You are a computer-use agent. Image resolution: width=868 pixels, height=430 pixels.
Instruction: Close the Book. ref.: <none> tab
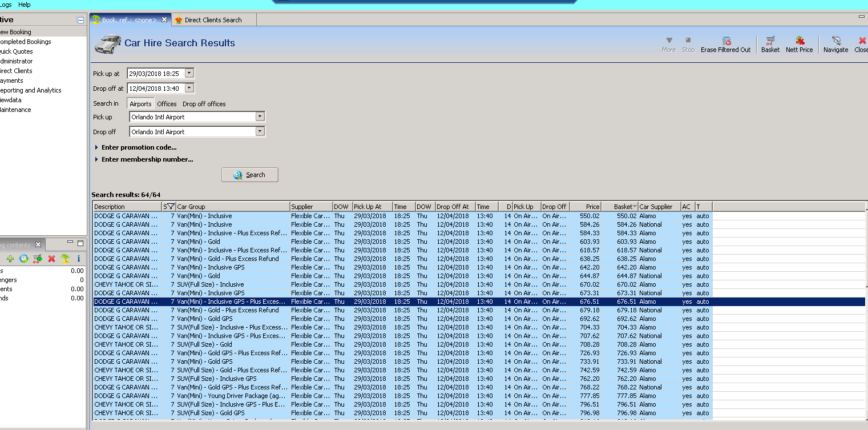click(164, 19)
